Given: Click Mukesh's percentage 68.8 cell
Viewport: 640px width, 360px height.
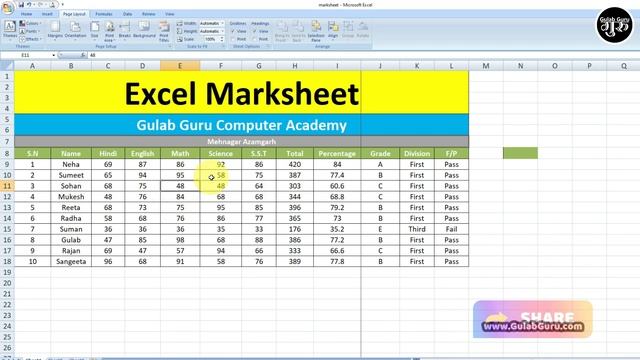Looking at the screenshot, I should click(337, 197).
